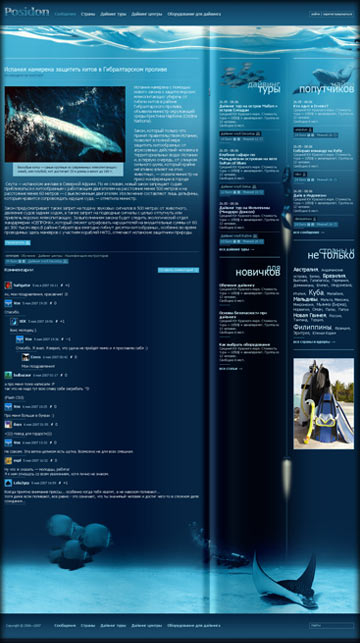
Task: Open the first commenter's red avatar
Action: tap(8, 285)
